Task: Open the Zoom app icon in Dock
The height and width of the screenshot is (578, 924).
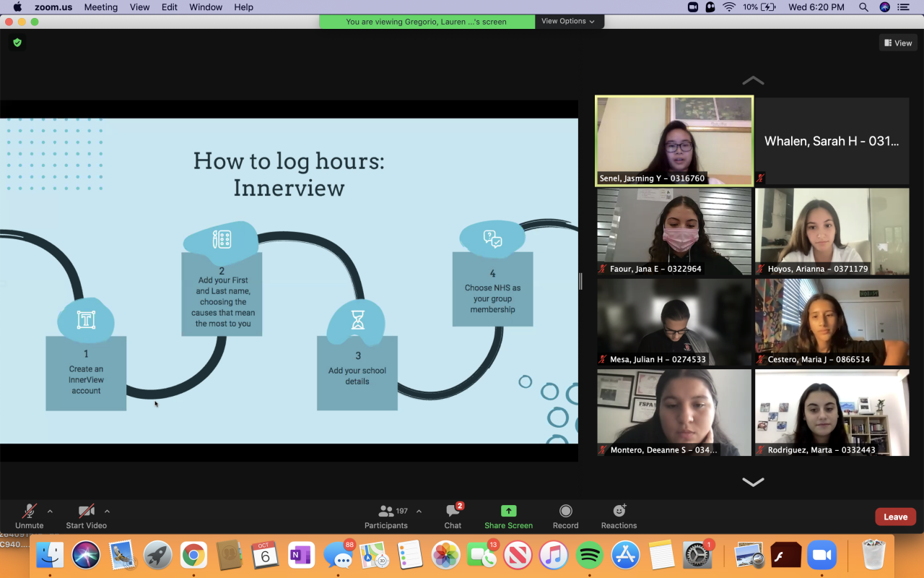Action: pyautogui.click(x=821, y=555)
